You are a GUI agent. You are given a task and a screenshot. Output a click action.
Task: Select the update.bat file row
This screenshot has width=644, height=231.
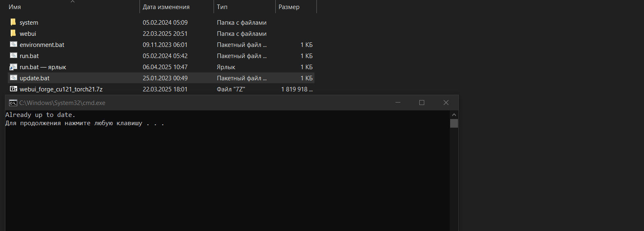[x=161, y=78]
